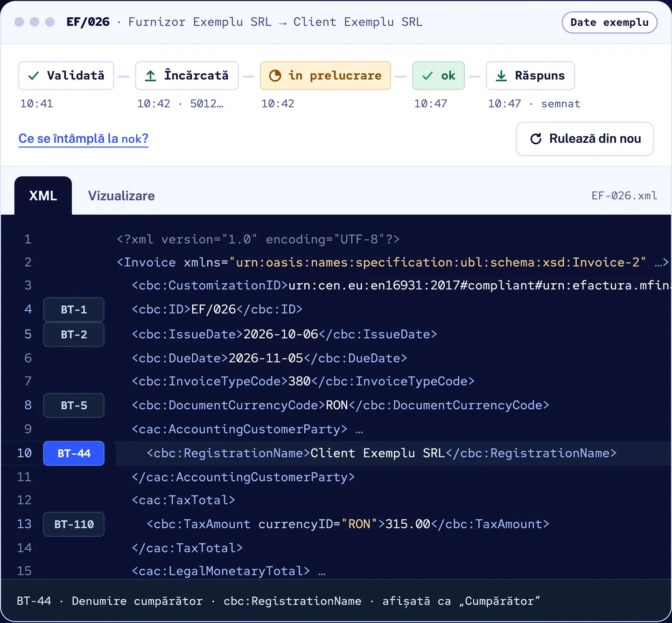Click the CustomizationID line in the XML
672x623 pixels.
point(401,285)
